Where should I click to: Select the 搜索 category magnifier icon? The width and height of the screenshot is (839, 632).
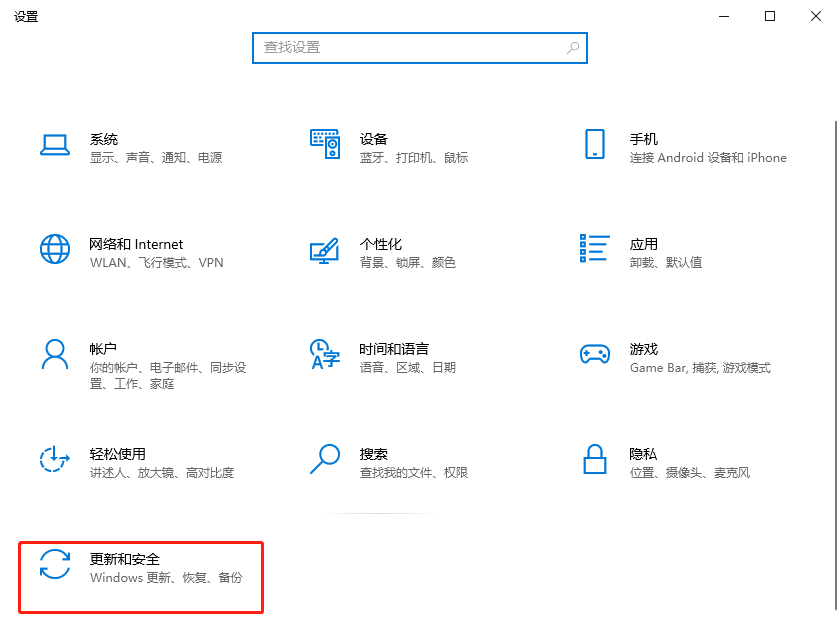(325, 459)
